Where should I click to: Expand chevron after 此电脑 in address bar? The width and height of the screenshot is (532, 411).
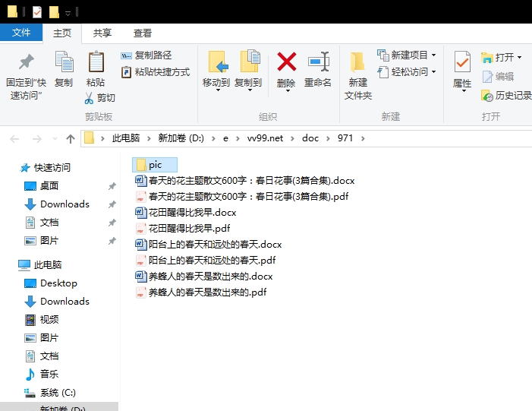pos(149,138)
